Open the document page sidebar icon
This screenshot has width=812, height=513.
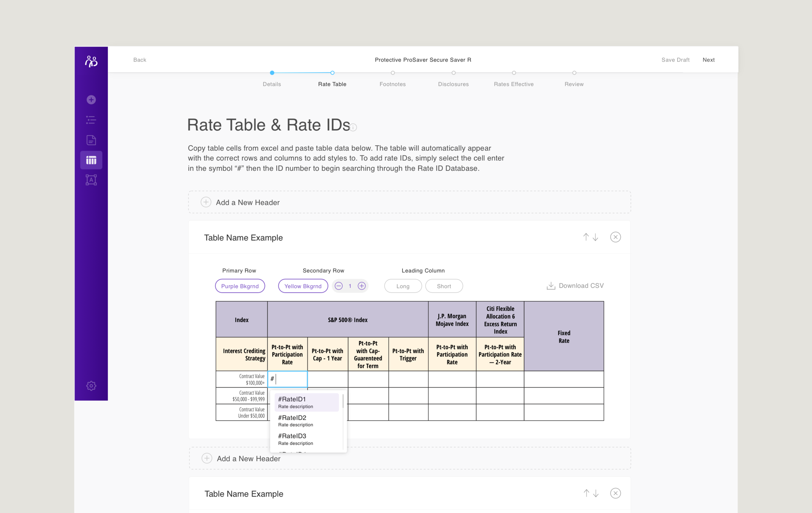(x=91, y=140)
